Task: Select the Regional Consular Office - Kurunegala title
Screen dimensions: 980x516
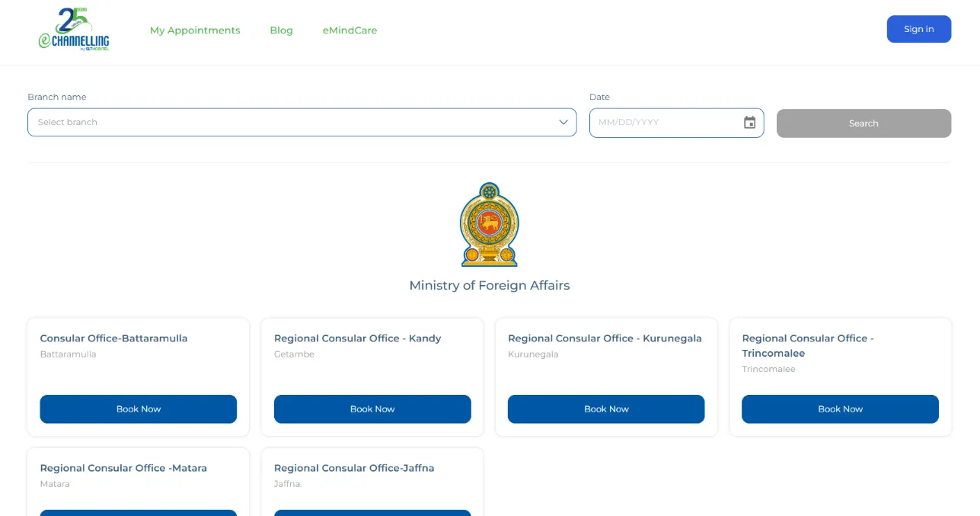Action: (x=605, y=338)
